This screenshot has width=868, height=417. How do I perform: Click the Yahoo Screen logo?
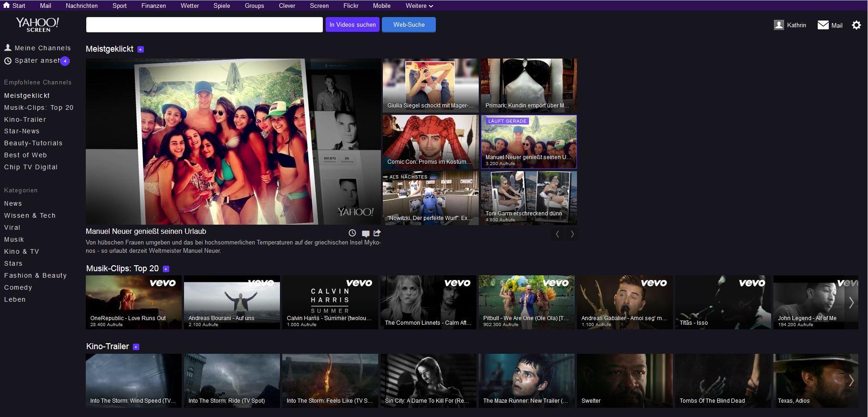pos(37,25)
